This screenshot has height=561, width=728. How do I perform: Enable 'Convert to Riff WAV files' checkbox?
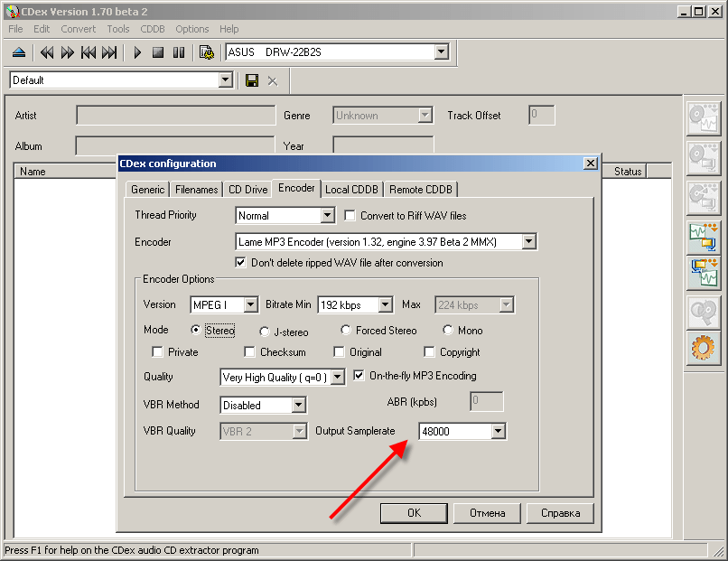pos(350,215)
